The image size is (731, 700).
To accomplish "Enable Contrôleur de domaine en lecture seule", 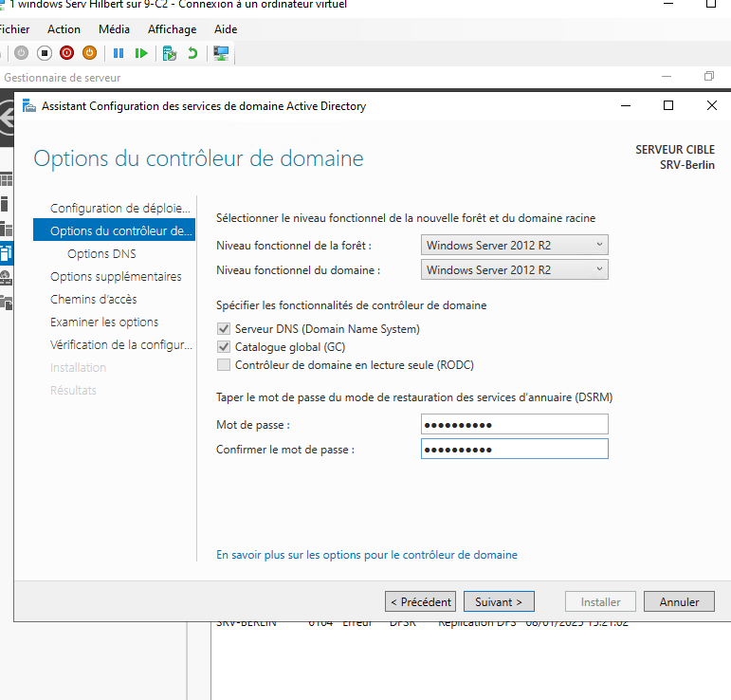I will (x=224, y=365).
